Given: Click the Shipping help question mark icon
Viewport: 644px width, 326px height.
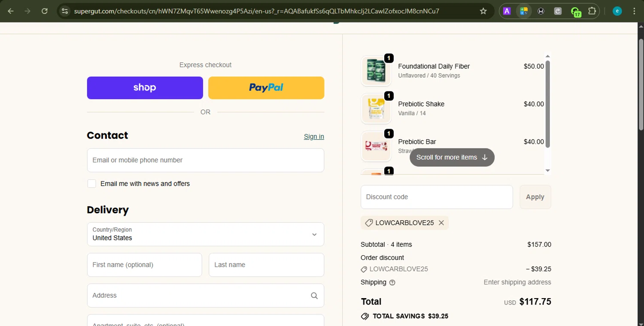Looking at the screenshot, I should [392, 282].
